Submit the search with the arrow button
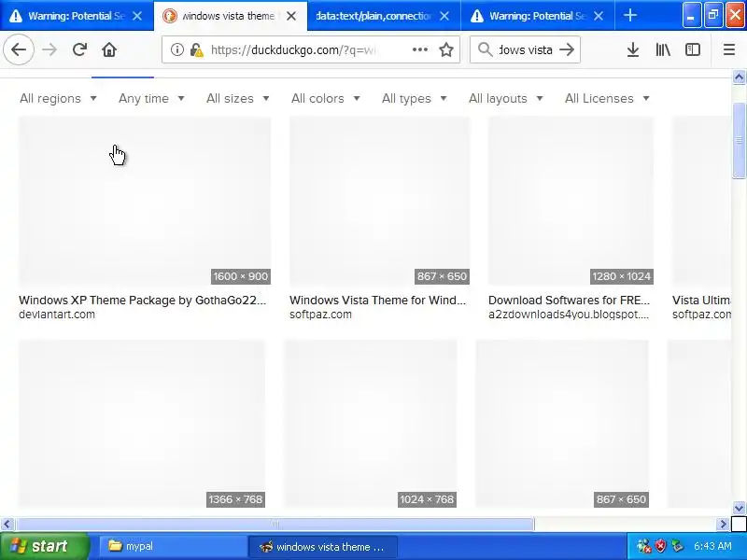 click(x=567, y=49)
